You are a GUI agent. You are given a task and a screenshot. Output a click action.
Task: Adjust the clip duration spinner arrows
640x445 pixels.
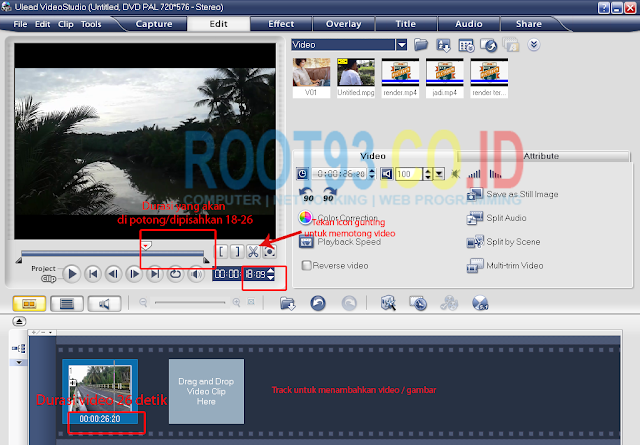tap(371, 174)
